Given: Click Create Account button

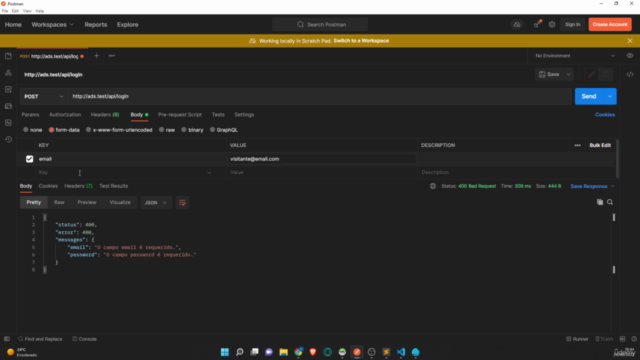Looking at the screenshot, I should click(x=610, y=24).
